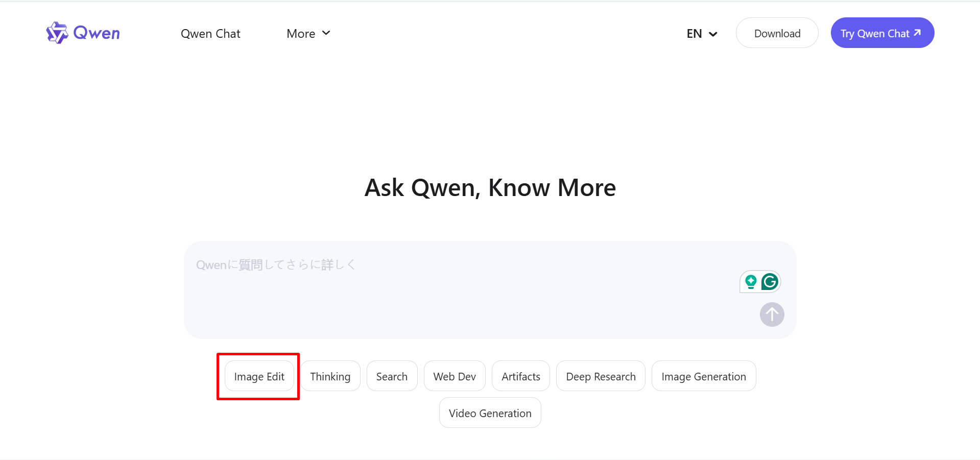This screenshot has width=980, height=460.
Task: Select the Artifacts option
Action: click(x=521, y=376)
